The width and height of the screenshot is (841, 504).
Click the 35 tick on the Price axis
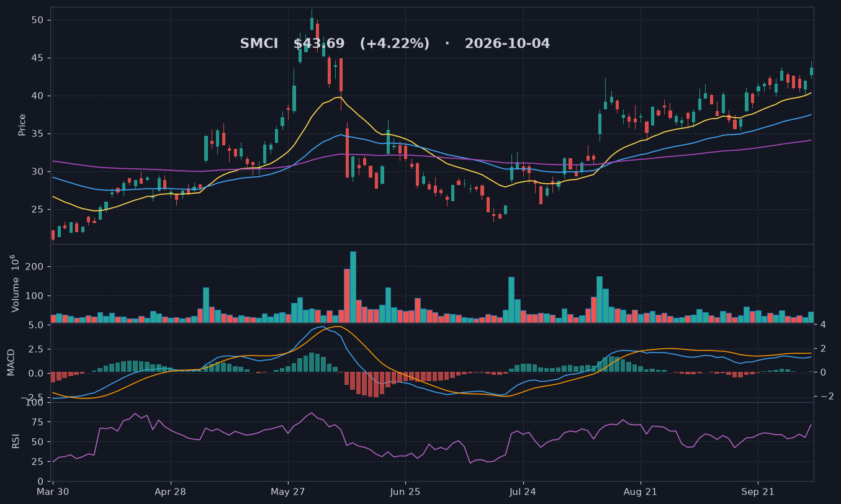coord(37,134)
